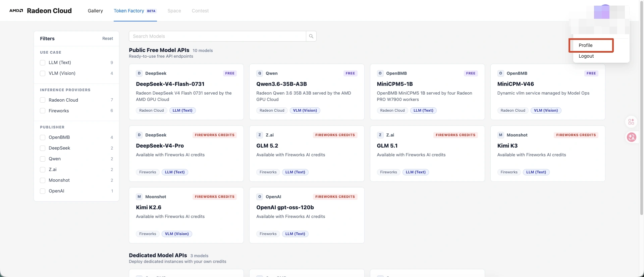Open the Space tab

174,11
